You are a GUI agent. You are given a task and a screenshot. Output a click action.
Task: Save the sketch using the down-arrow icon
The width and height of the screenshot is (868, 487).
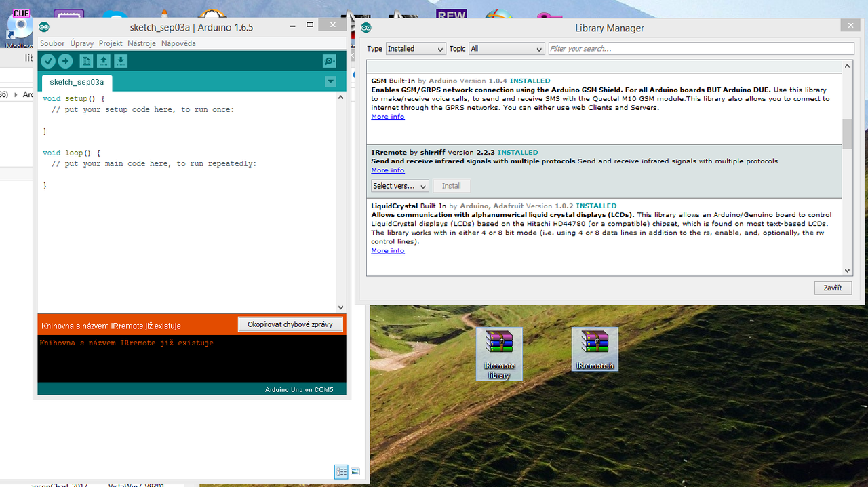[120, 61]
